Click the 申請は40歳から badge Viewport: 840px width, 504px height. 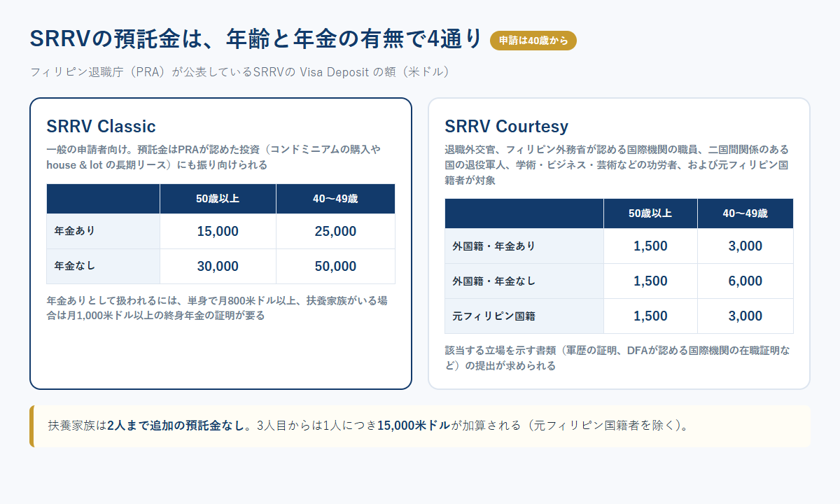tap(533, 41)
